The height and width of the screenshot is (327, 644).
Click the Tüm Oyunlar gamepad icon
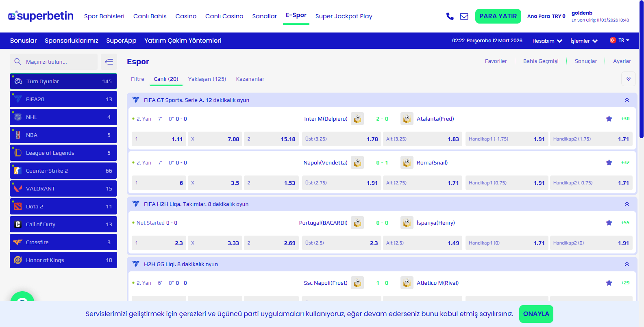[18, 81]
